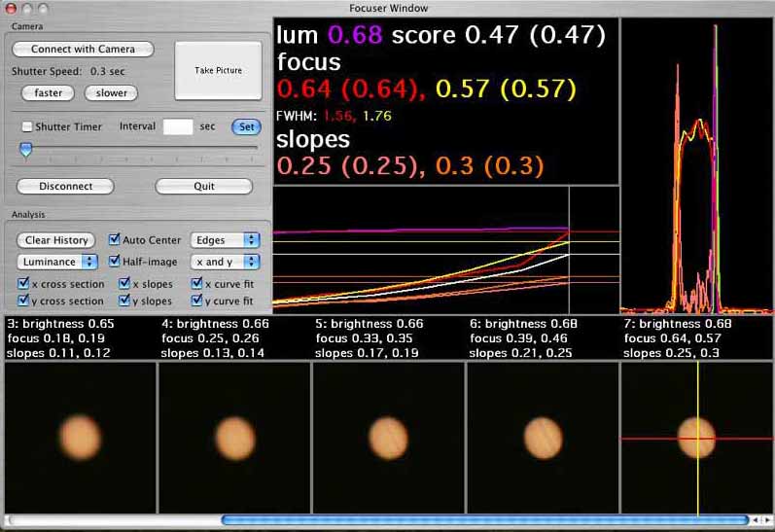
Task: Click the Quit button
Action: point(203,187)
